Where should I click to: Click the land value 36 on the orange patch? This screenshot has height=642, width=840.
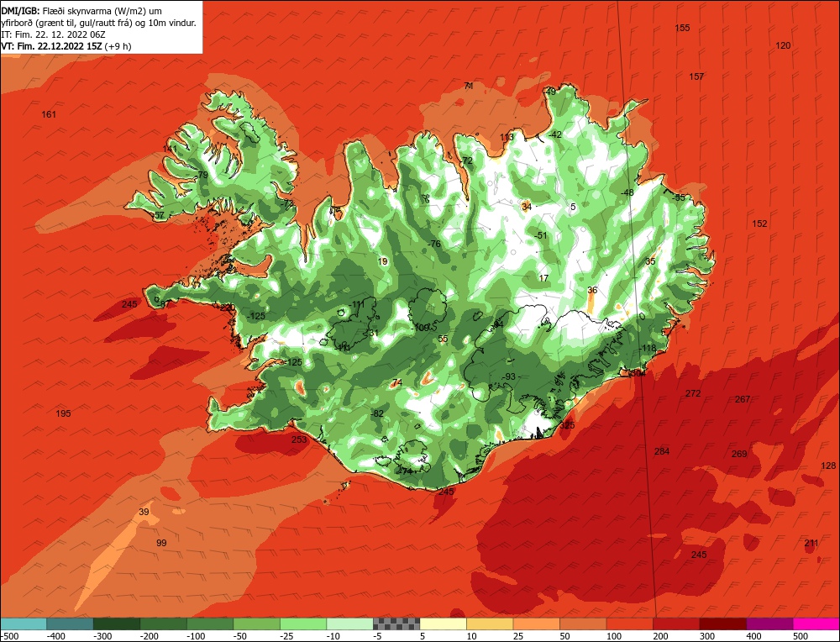592,290
